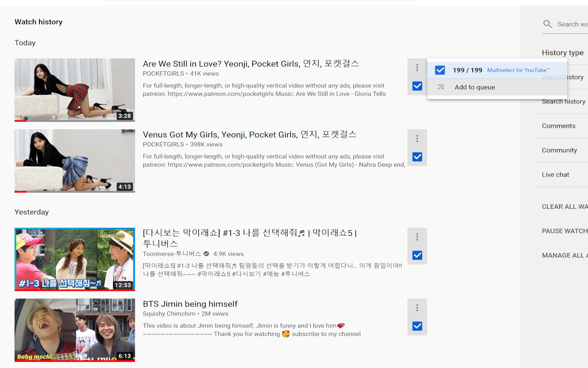Click thumbnail of 나를 선택해줘 video
Screen dimensions: 588x368
point(75,259)
